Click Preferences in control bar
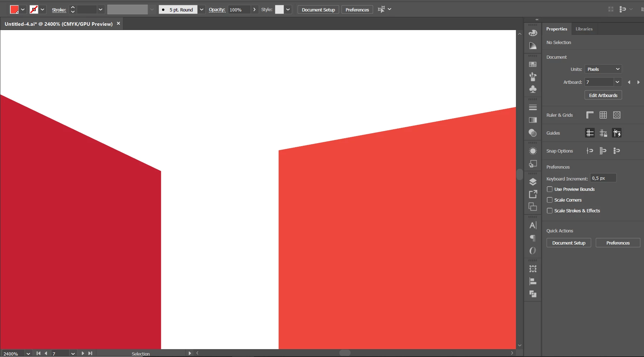 [357, 10]
